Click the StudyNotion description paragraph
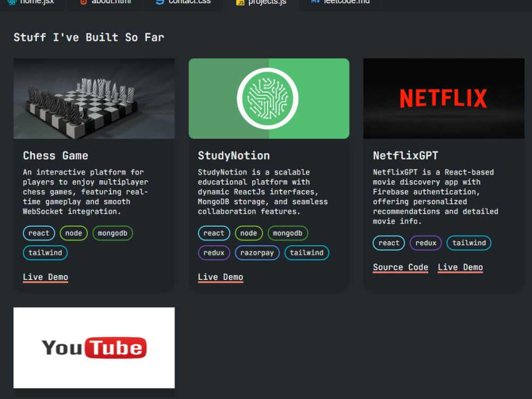This screenshot has height=399, width=532. 263,192
